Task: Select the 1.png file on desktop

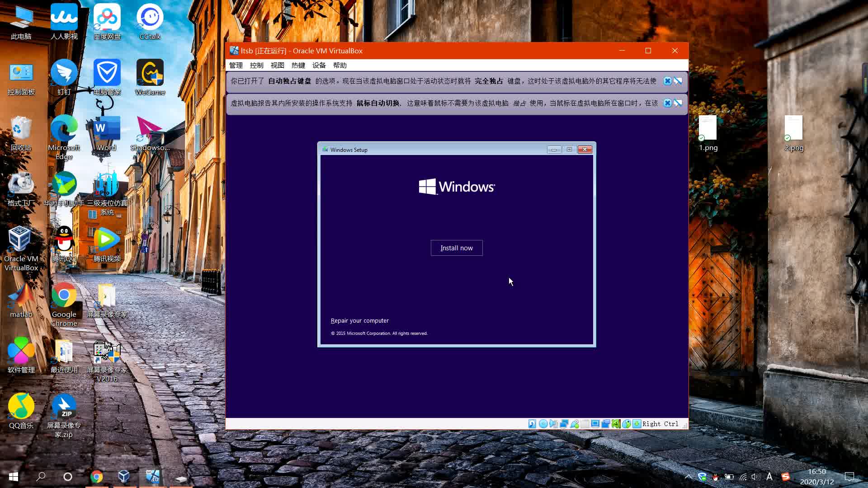Action: (x=708, y=133)
